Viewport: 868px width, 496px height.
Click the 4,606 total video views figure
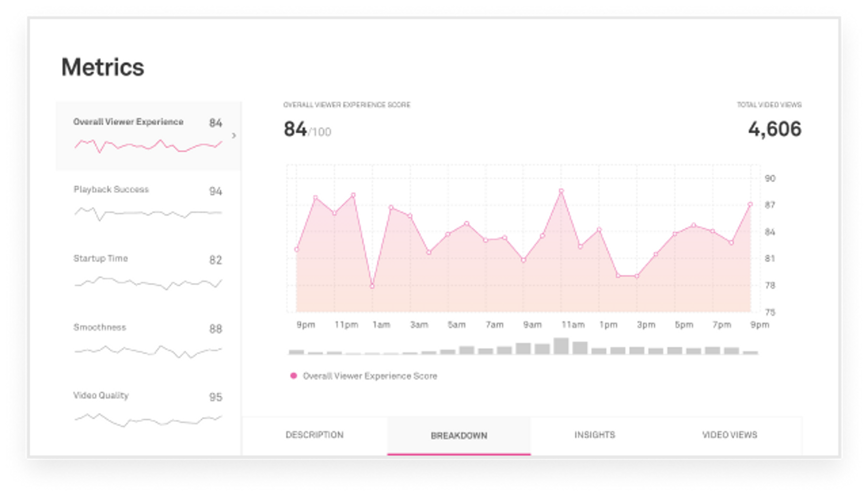pyautogui.click(x=775, y=129)
